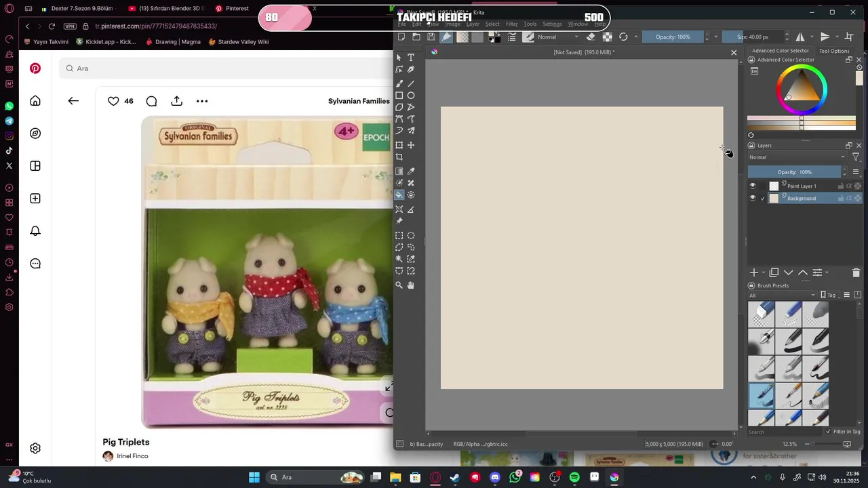This screenshot has width=868, height=488.
Task: Open the Settings menu in Krita
Action: pyautogui.click(x=552, y=24)
